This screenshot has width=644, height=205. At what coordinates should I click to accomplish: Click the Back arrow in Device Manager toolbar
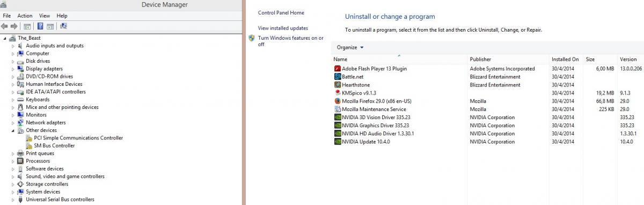tap(5, 26)
